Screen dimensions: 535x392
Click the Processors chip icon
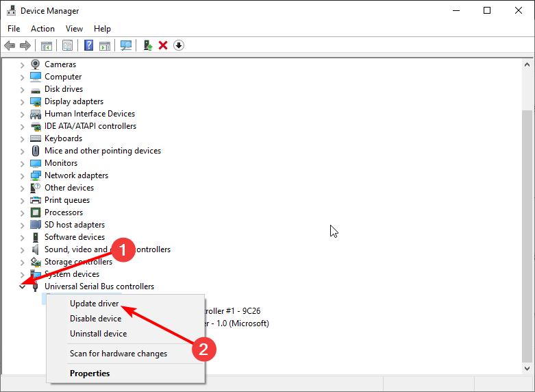click(36, 212)
